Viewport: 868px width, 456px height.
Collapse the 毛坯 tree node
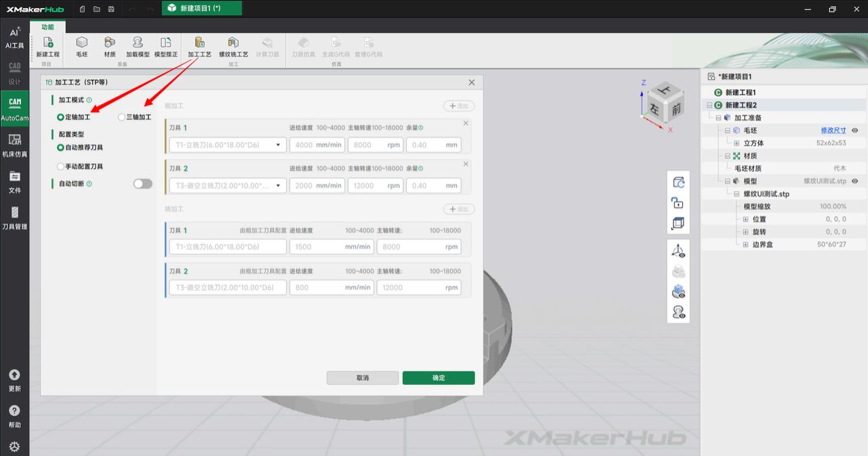[728, 130]
